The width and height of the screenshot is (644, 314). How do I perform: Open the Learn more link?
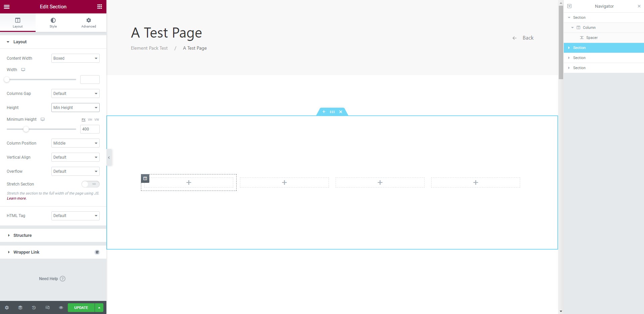coord(16,198)
